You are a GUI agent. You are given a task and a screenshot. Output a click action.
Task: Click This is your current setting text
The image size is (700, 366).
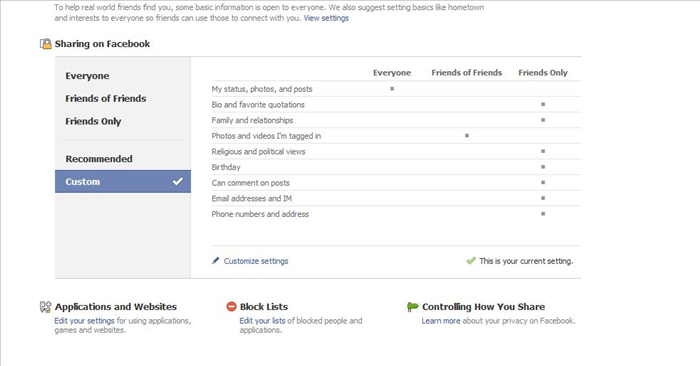[526, 261]
